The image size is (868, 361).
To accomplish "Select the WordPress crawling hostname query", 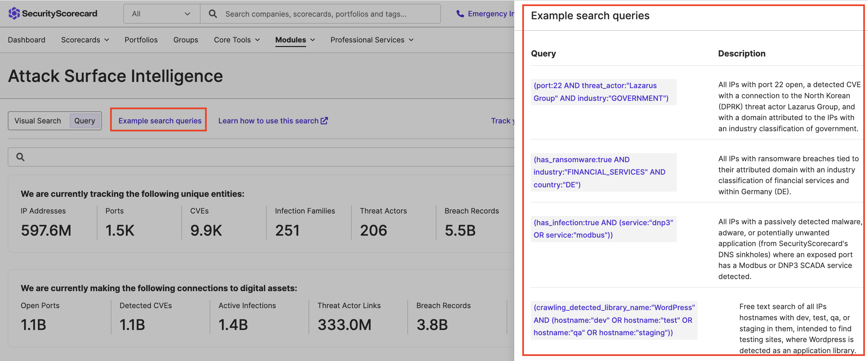I will [x=614, y=320].
